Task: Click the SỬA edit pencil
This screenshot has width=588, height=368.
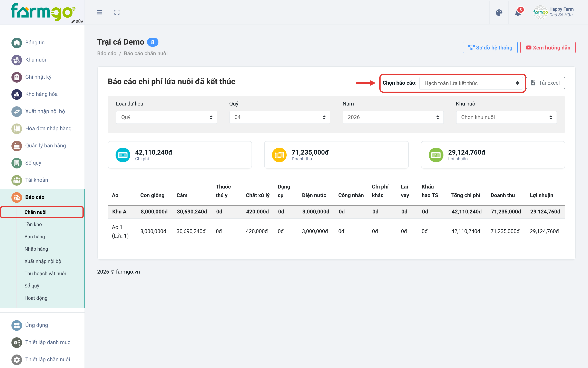Action: [x=77, y=21]
